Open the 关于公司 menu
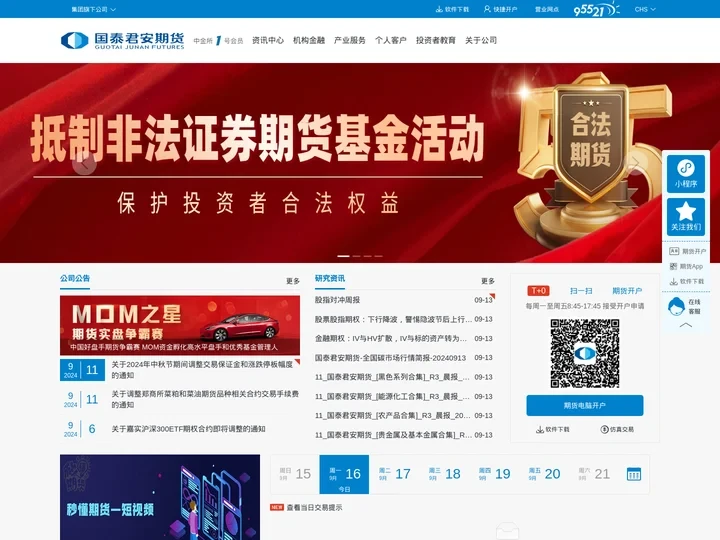 point(481,40)
